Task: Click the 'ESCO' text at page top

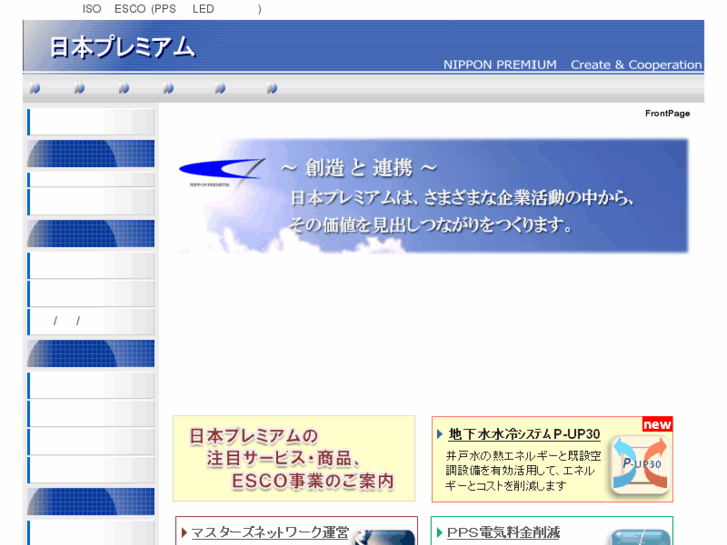Action: coord(130,9)
